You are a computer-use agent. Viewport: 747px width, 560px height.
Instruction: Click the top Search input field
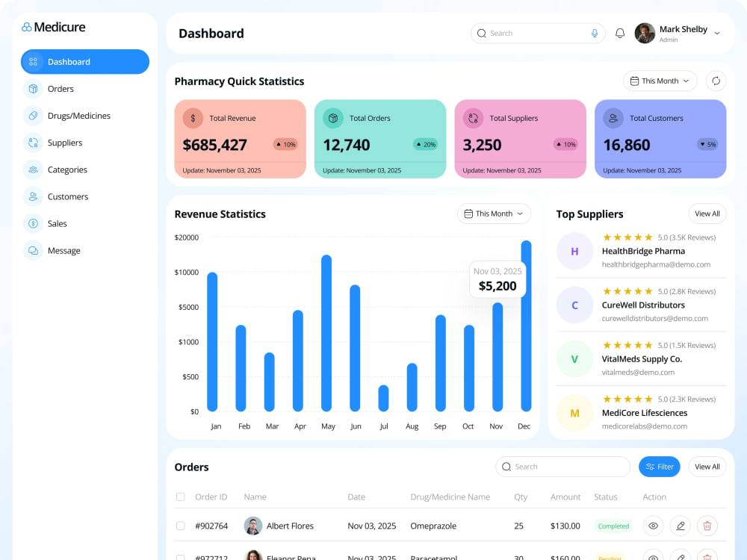coord(538,34)
